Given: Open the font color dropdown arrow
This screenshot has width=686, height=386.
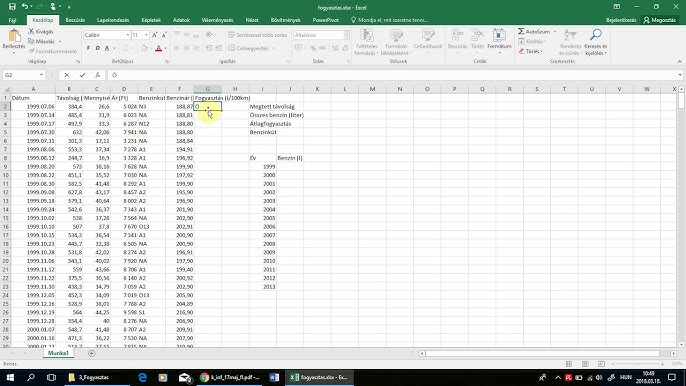Looking at the screenshot, I should point(165,48).
